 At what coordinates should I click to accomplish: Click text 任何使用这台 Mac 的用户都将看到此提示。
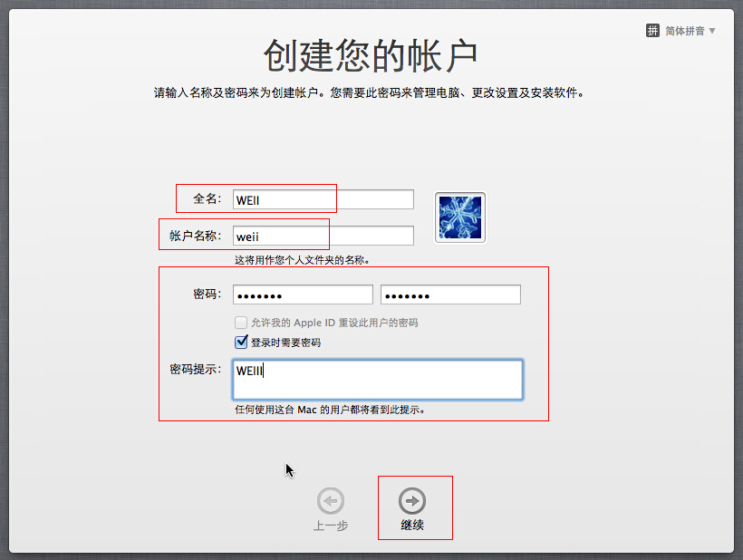(x=330, y=410)
